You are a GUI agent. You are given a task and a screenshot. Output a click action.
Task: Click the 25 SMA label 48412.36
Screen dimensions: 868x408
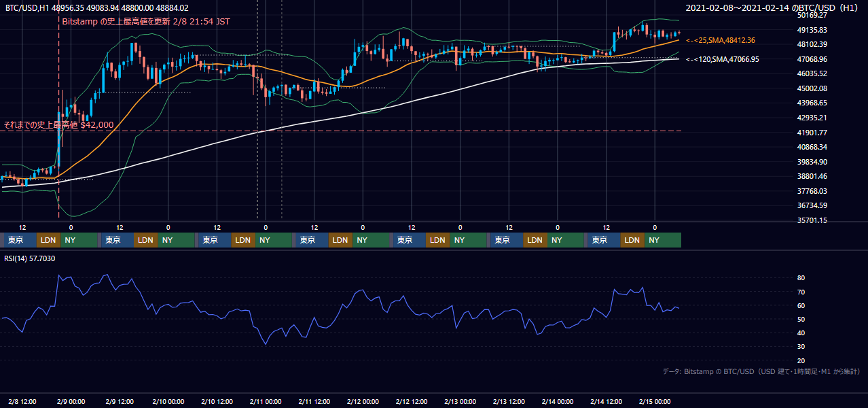721,40
